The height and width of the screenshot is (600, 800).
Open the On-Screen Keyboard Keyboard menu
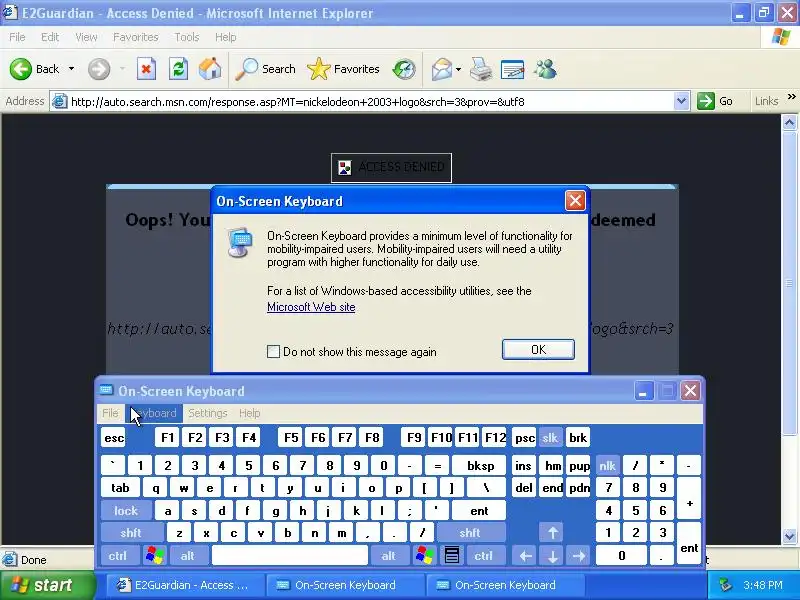click(x=154, y=413)
